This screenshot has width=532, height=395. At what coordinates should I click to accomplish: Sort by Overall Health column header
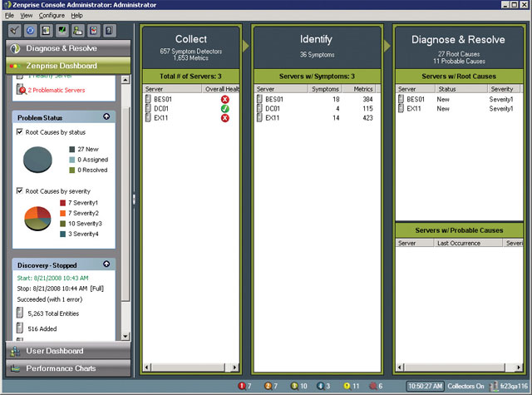point(221,89)
